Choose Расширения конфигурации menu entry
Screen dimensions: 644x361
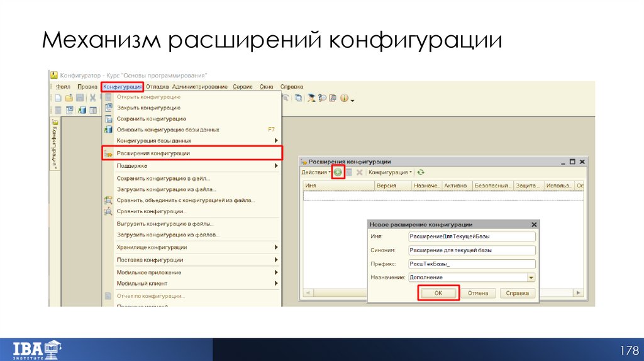point(192,153)
